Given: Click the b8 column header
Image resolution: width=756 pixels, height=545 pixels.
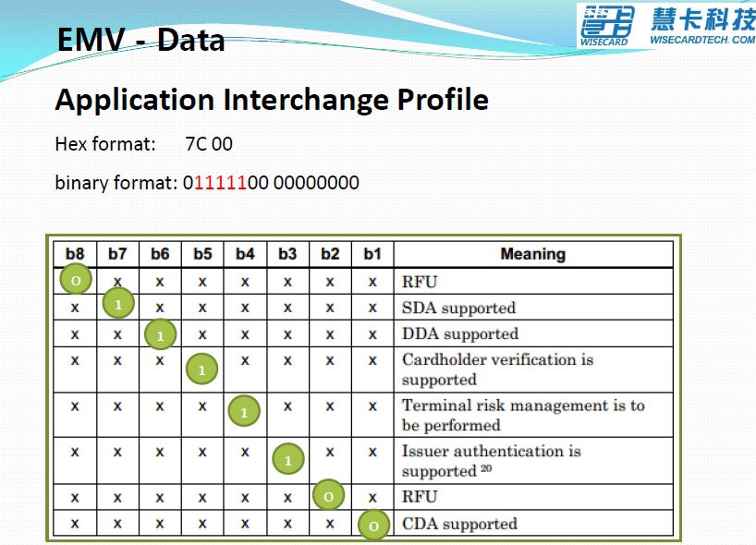Looking at the screenshot, I should (x=75, y=253).
